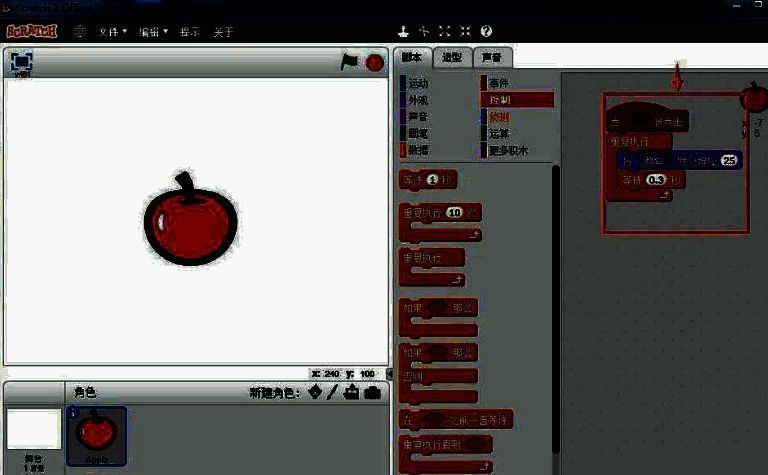Viewport: 768px width, 475px height.
Task: Select the duplicate stamp tool
Action: (403, 32)
